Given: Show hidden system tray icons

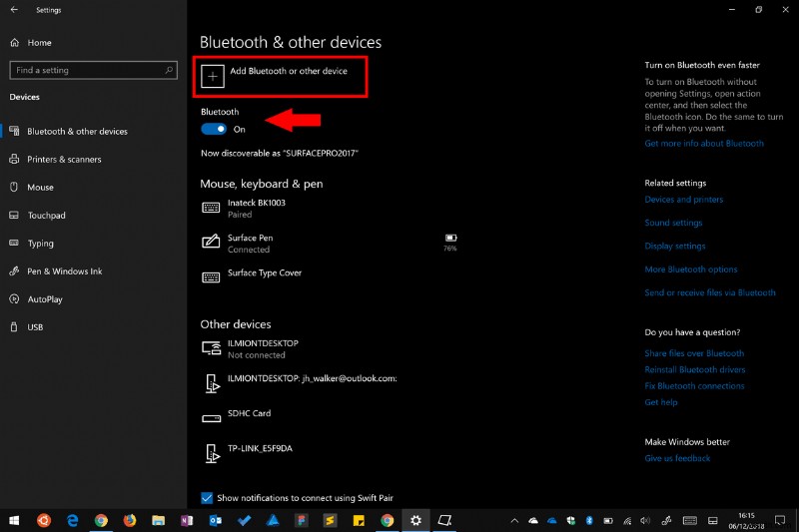Looking at the screenshot, I should [x=514, y=520].
